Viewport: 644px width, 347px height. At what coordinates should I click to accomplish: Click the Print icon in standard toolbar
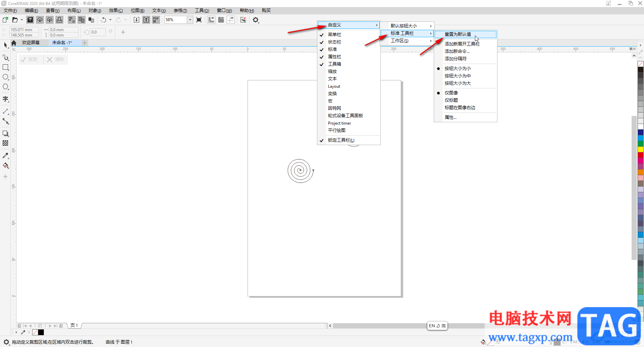click(x=59, y=20)
